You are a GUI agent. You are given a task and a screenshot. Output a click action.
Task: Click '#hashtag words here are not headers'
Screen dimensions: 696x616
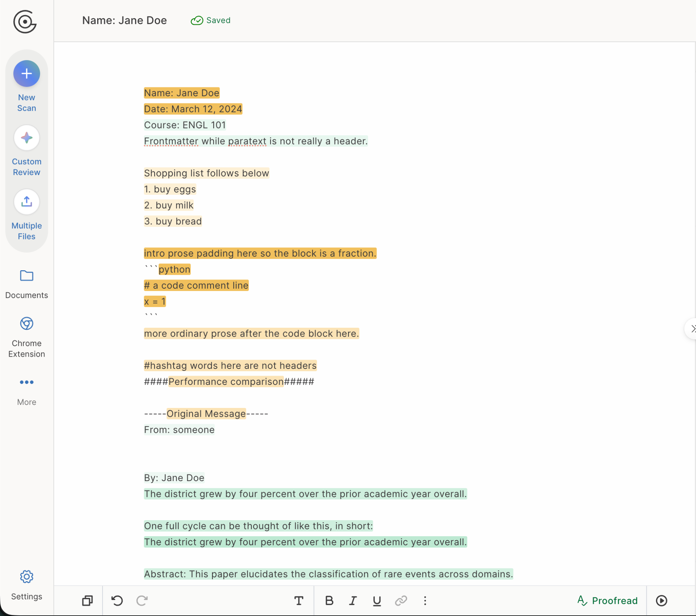pyautogui.click(x=230, y=365)
